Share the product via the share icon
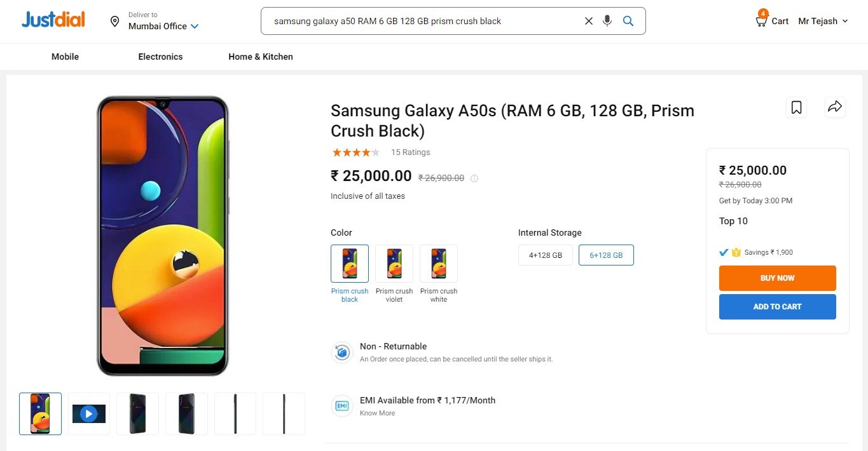 835,107
